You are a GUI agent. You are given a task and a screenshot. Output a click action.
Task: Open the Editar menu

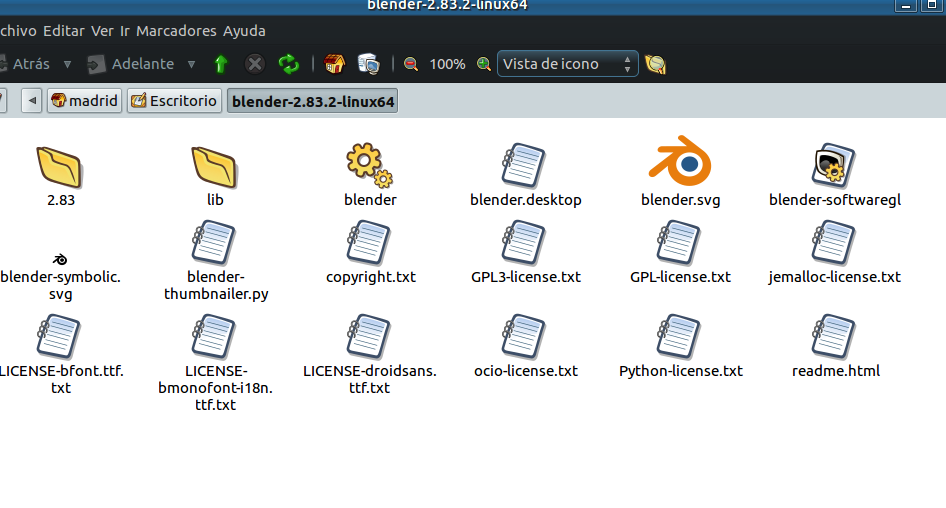[63, 31]
